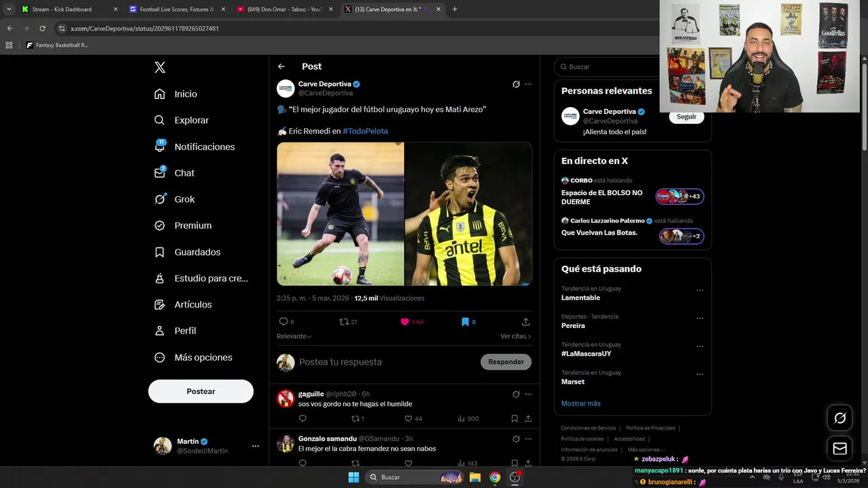Open Artículos in the sidebar
The image size is (868, 488).
pos(182,304)
